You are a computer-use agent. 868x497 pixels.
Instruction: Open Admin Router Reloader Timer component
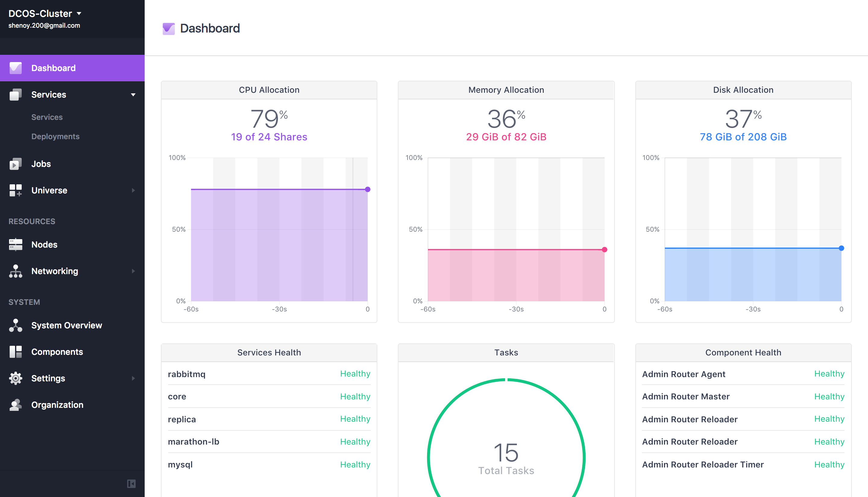coord(703,464)
